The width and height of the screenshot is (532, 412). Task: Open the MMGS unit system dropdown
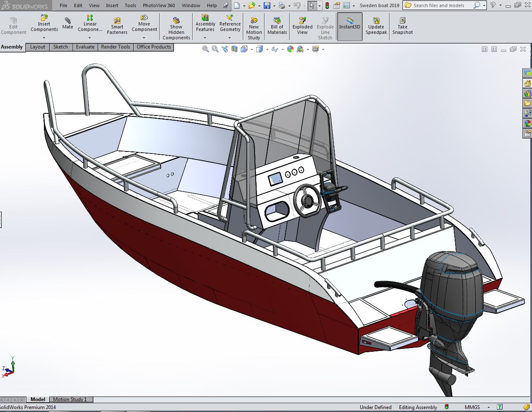point(472,407)
